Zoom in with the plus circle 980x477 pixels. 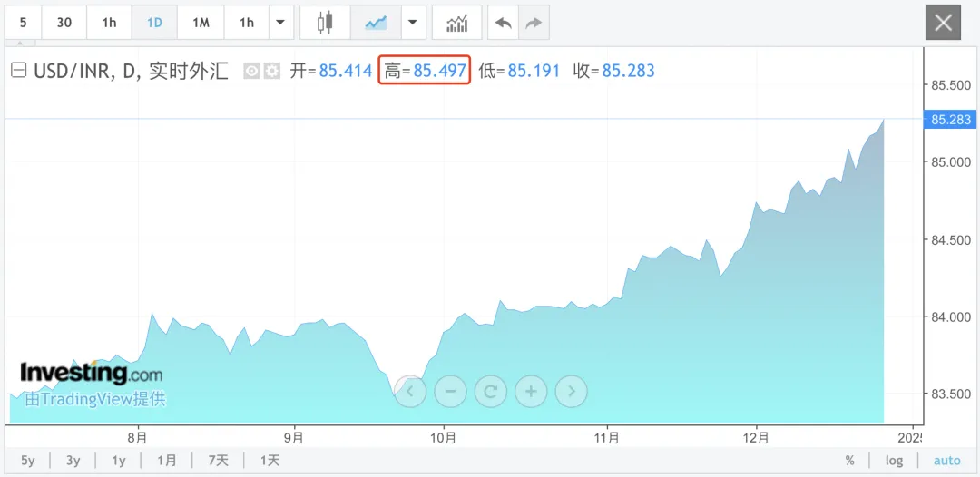pyautogui.click(x=531, y=392)
